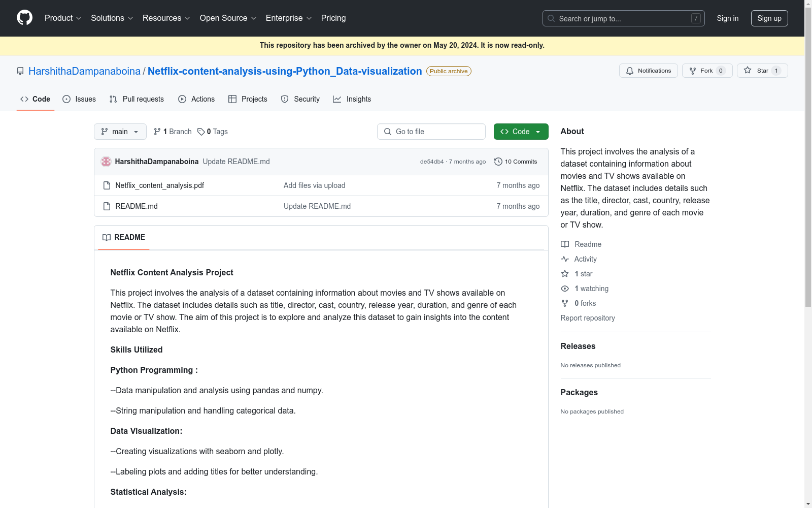This screenshot has width=812, height=508.
Task: Click file icon for README.md
Action: pyautogui.click(x=107, y=206)
